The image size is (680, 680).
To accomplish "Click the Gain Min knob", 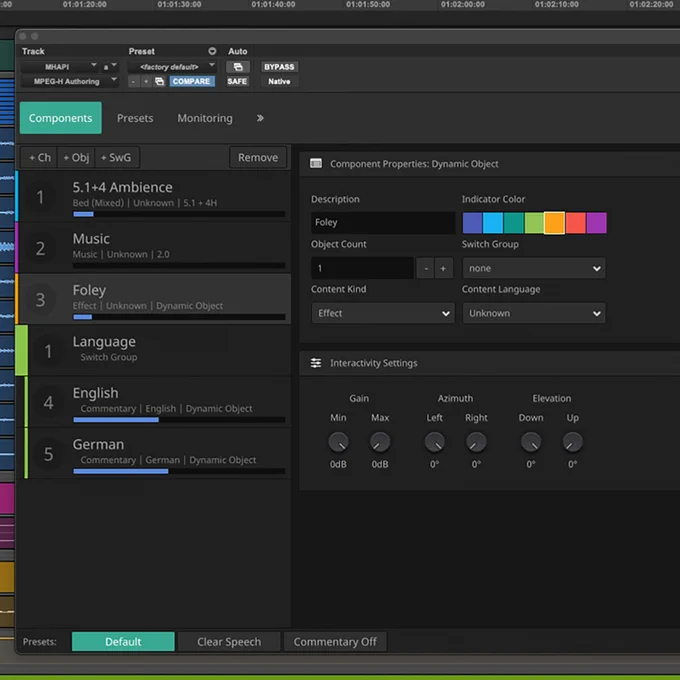I will [x=338, y=442].
